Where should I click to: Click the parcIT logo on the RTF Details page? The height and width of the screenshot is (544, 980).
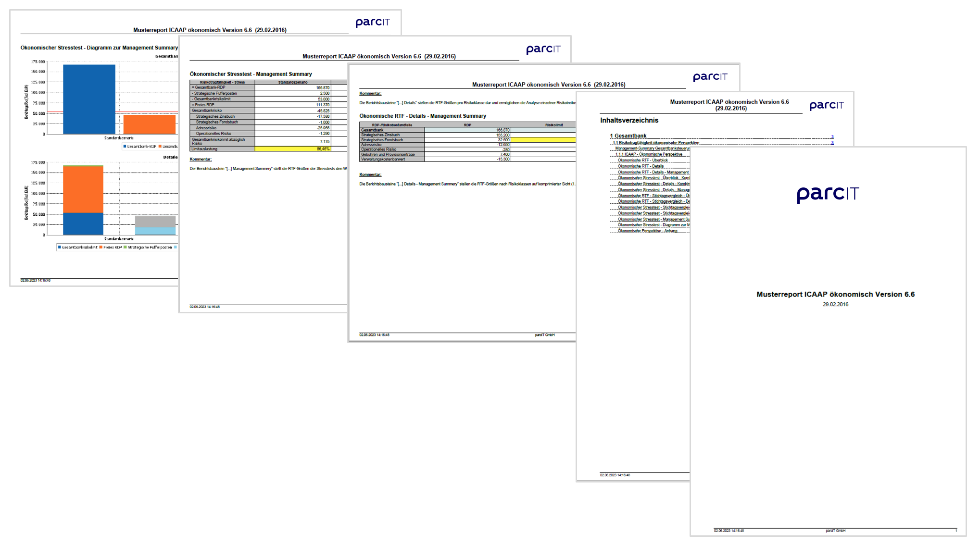710,77
